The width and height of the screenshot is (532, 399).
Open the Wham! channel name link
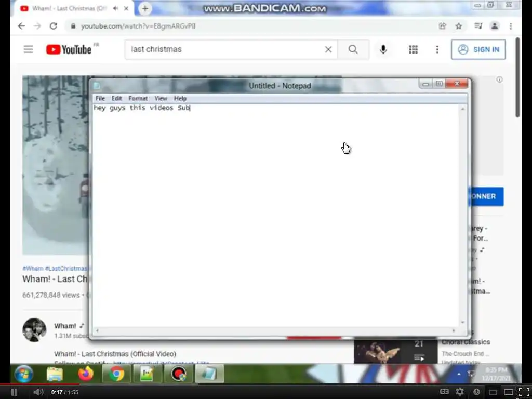[65, 326]
